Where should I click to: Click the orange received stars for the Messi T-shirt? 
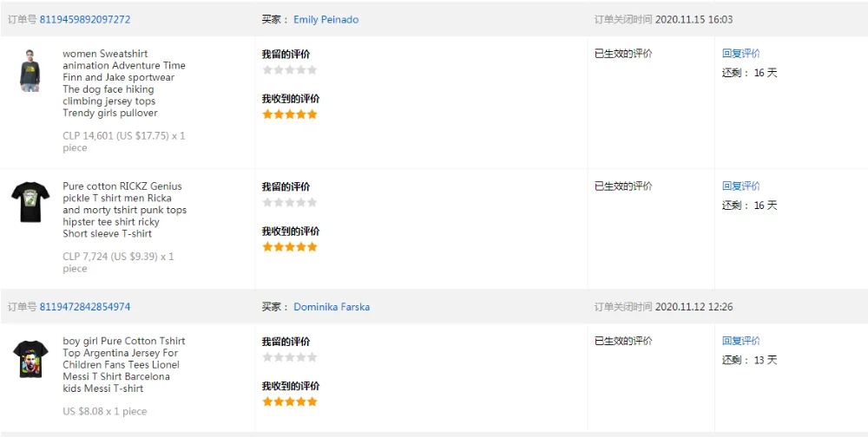point(290,401)
